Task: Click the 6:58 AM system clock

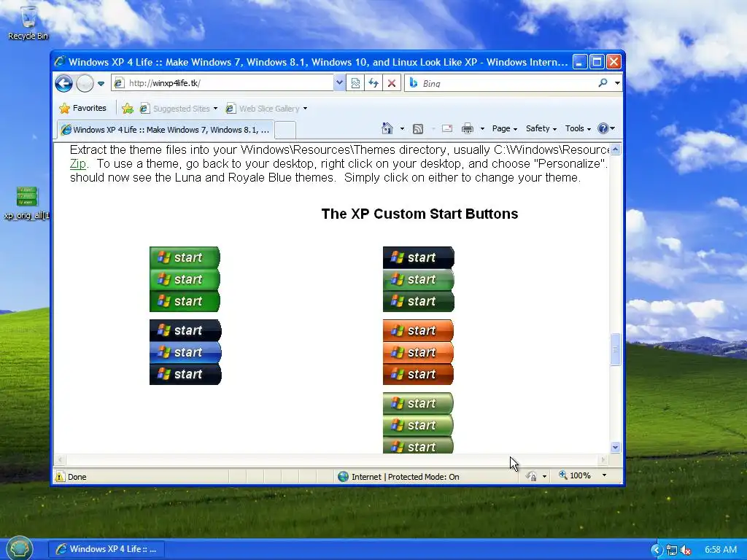Action: [x=721, y=550]
